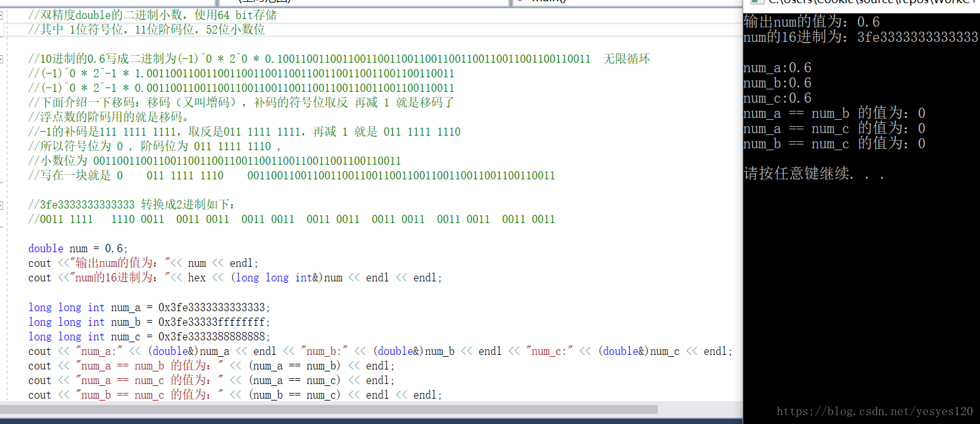Click console line num_a == num_b 的值为: 0
The width and height of the screenshot is (980, 424).
click(834, 113)
